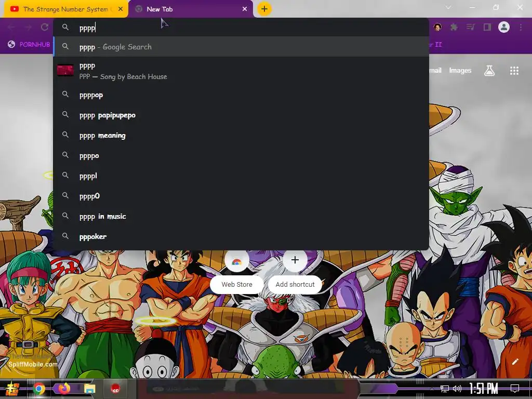The height and width of the screenshot is (399, 532).
Task: Click Add shortcut label
Action: tap(295, 284)
